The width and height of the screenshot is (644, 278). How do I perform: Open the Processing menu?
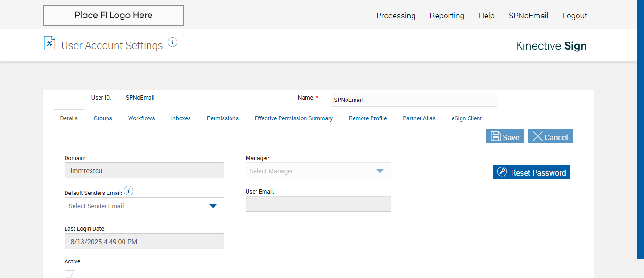[x=396, y=16]
